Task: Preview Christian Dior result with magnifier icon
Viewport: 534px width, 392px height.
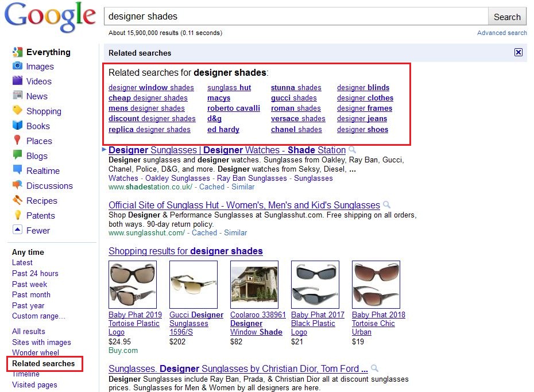Action: point(374,368)
